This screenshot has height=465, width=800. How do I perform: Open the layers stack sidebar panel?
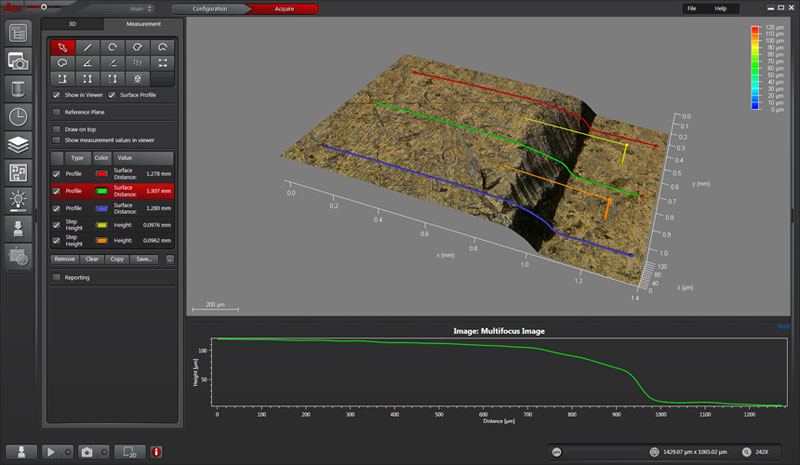(x=19, y=144)
